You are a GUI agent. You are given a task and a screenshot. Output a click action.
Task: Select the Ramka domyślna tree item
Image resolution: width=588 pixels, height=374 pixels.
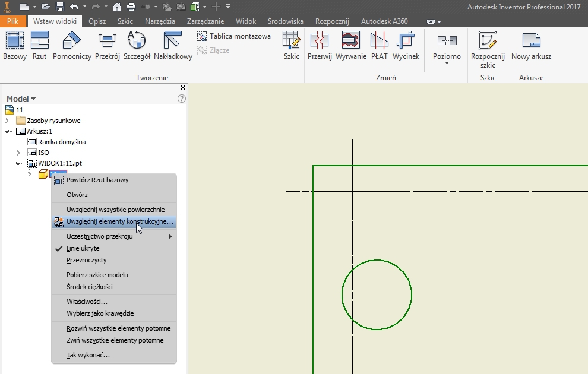62,142
